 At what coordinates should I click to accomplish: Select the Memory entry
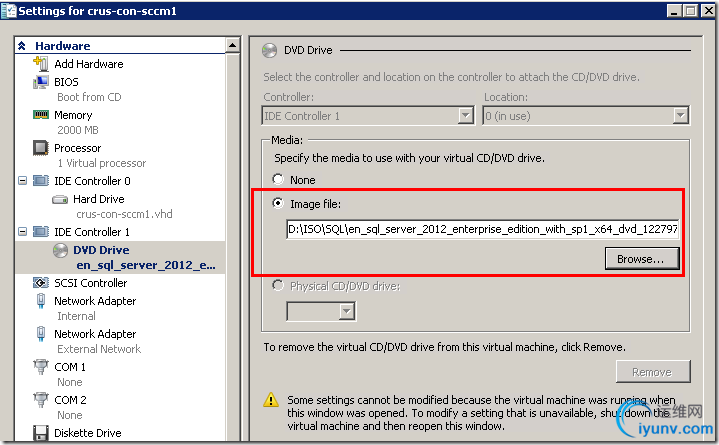tap(73, 115)
